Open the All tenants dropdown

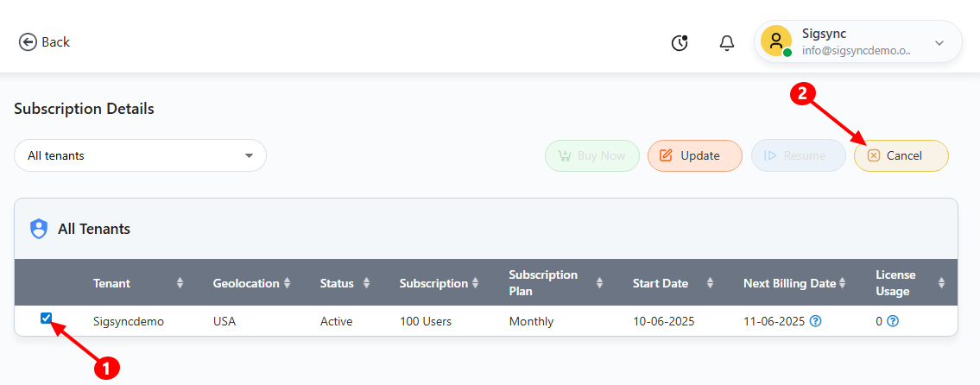(x=140, y=155)
